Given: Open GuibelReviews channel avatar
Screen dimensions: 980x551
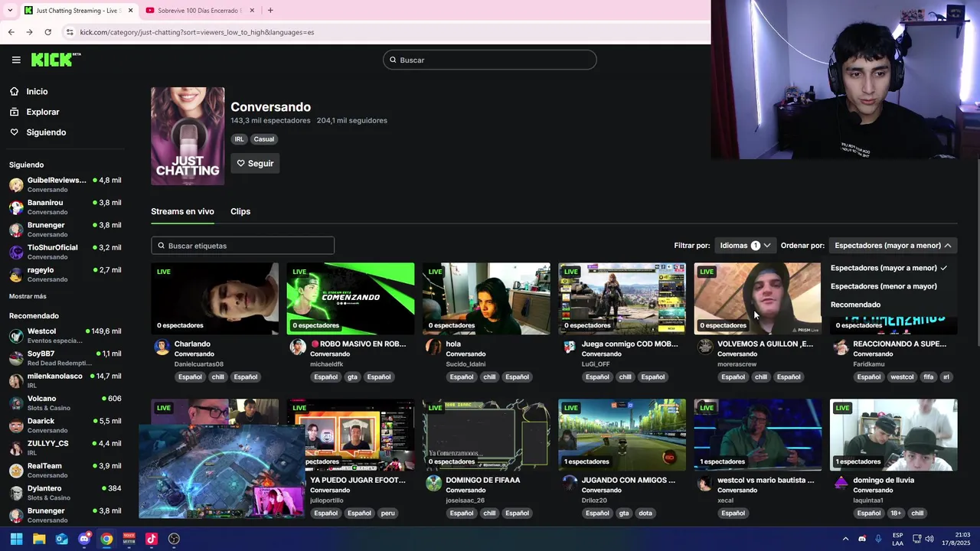Looking at the screenshot, I should [x=16, y=184].
